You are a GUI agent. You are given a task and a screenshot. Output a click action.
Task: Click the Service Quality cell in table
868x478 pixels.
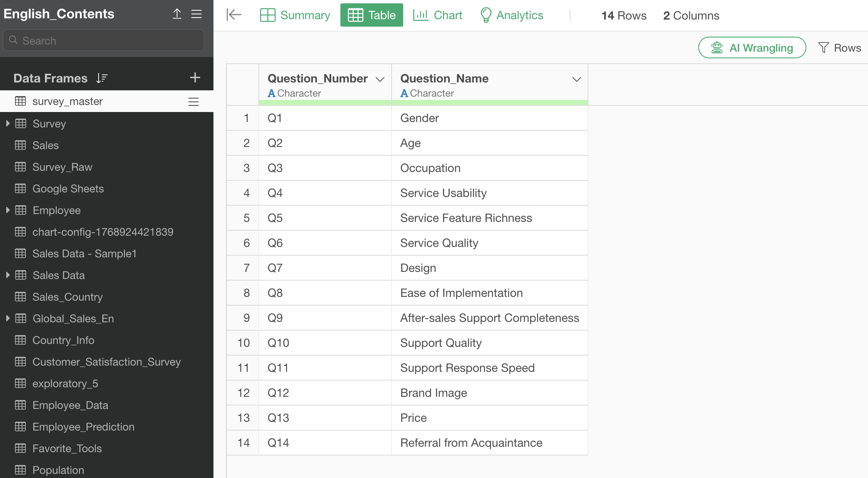tap(439, 243)
